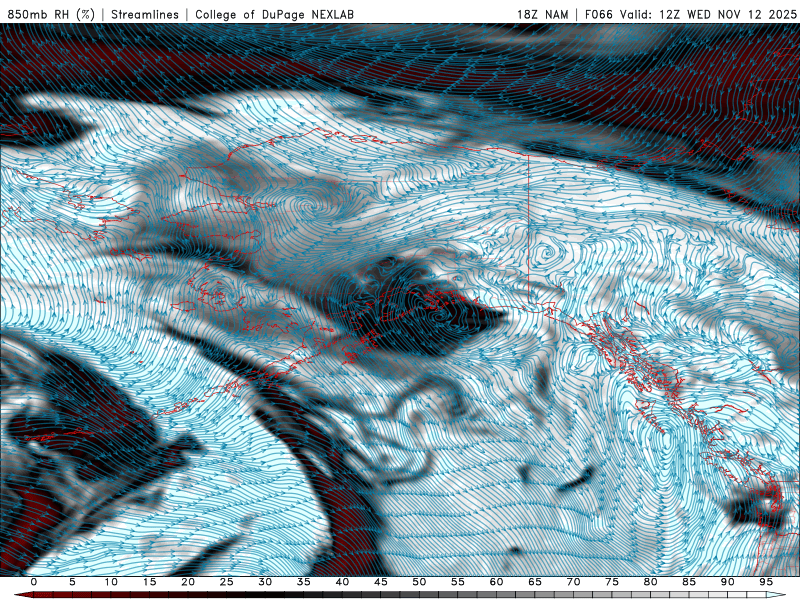The width and height of the screenshot is (800, 600).
Task: Click the 0 value on the color scale
Action: 34,582
